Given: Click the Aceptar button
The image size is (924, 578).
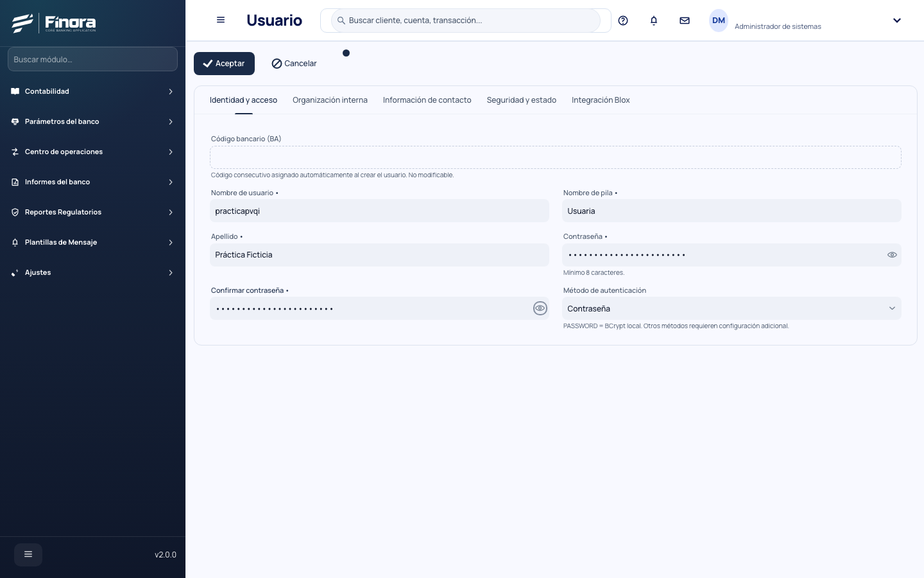Looking at the screenshot, I should click(x=224, y=64).
